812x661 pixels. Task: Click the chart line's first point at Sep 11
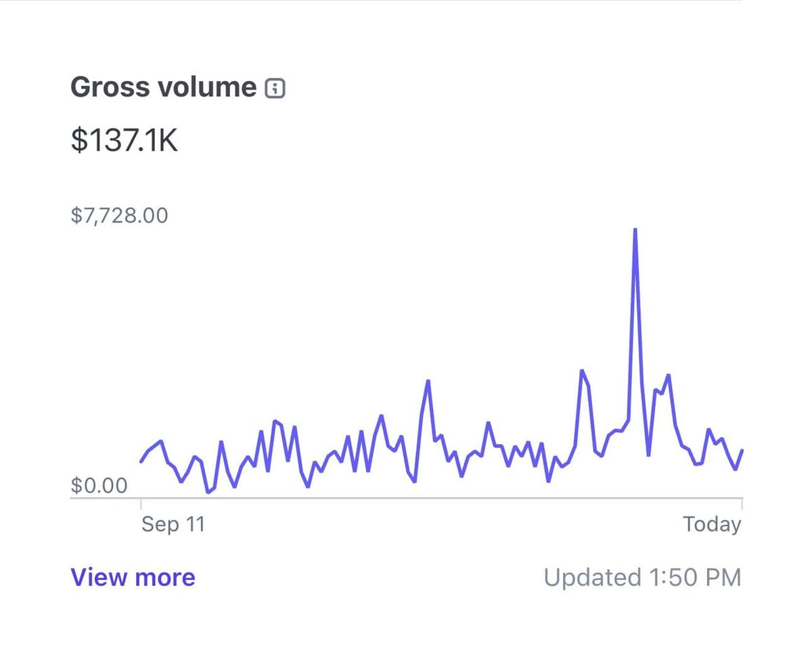141,461
